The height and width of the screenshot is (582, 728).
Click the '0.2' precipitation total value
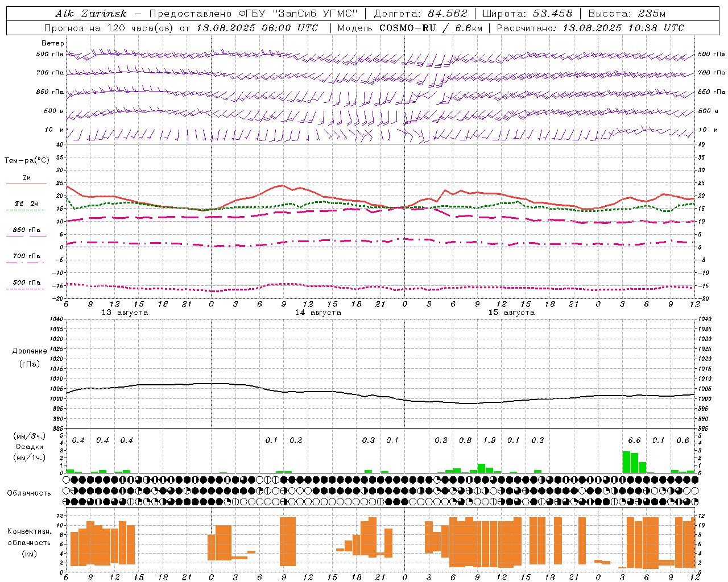tap(296, 440)
